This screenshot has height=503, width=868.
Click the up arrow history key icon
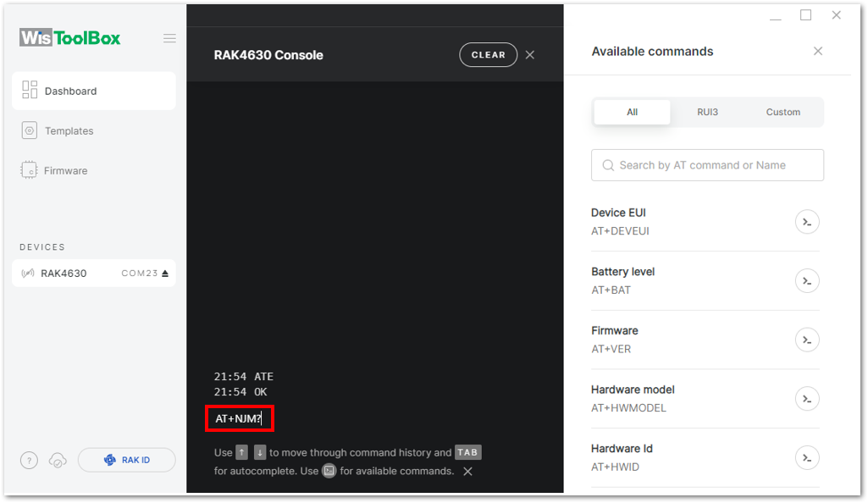(241, 452)
